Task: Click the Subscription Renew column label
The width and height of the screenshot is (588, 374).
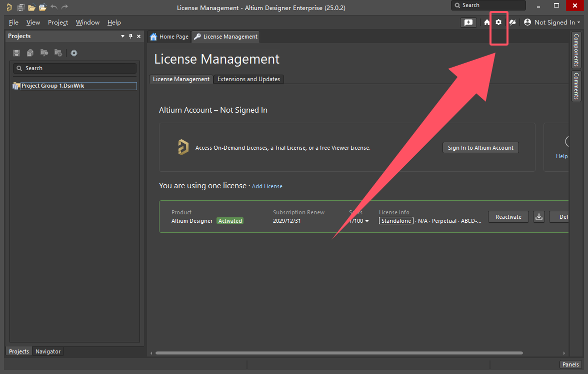Action: click(298, 212)
